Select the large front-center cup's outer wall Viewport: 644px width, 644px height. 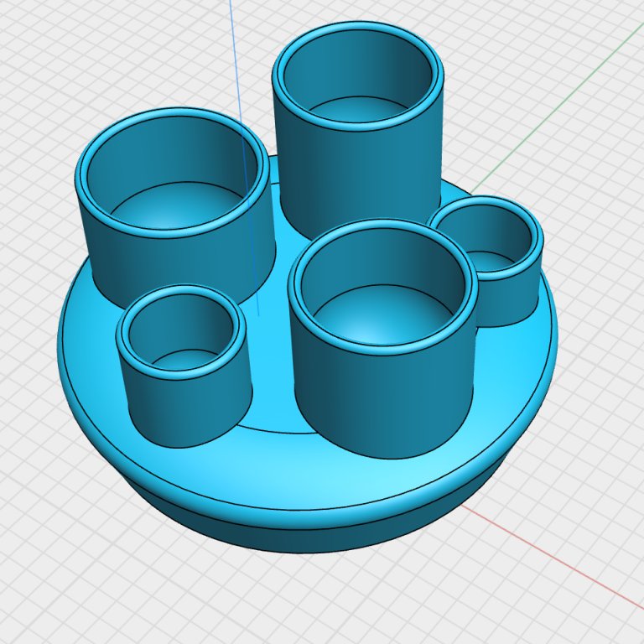382,402
